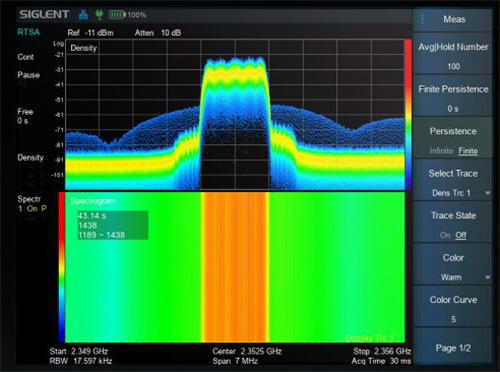Click the Ref -11 dBm setting
The image size is (500, 372).
(x=90, y=33)
